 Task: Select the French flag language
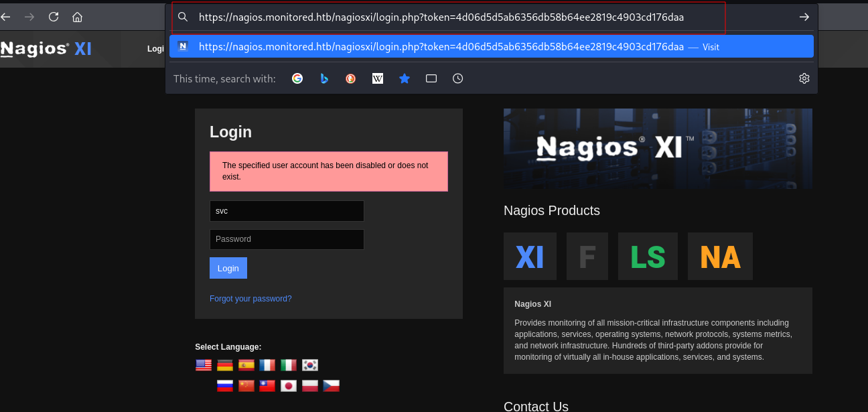(x=267, y=365)
